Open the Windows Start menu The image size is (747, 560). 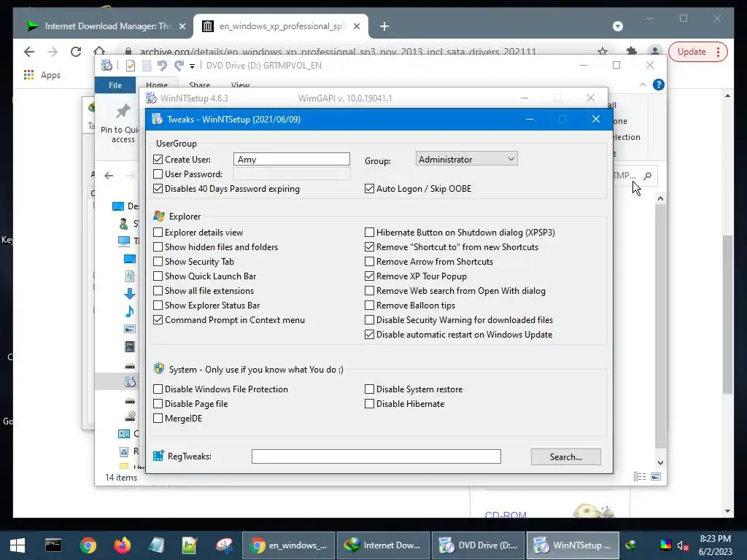pyautogui.click(x=18, y=545)
